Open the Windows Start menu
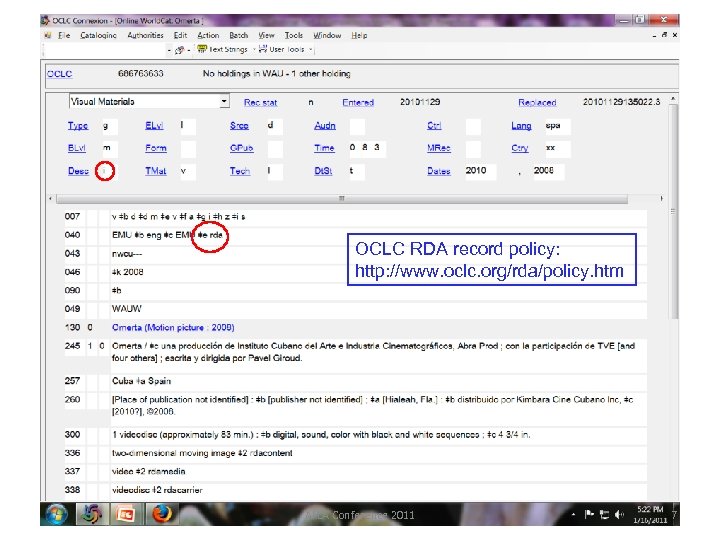Image resolution: width=720 pixels, height=540 pixels. [x=56, y=514]
